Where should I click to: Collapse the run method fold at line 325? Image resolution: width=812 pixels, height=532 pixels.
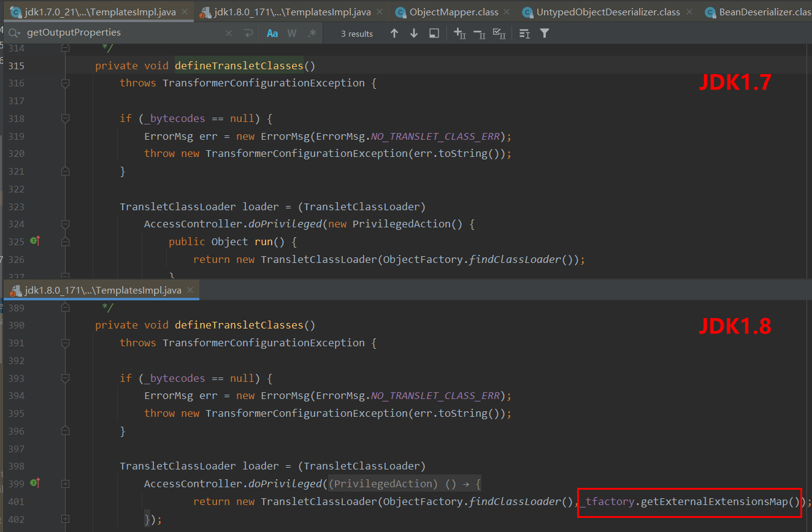pyautogui.click(x=66, y=242)
